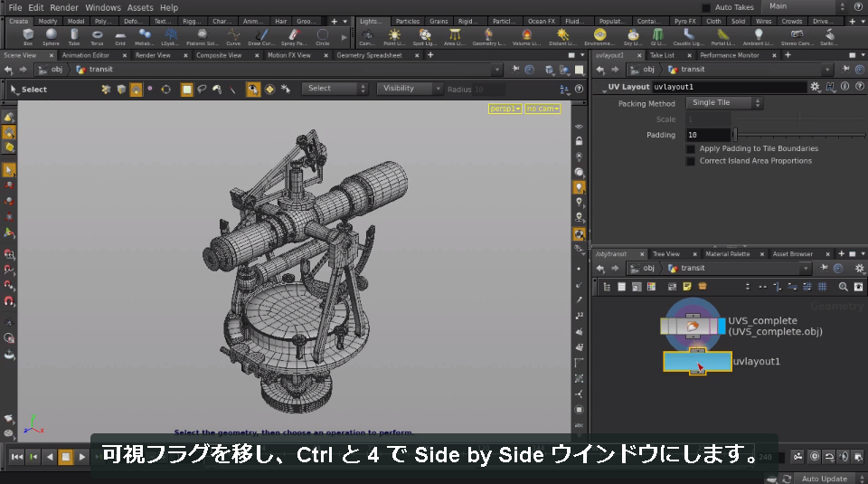
Task: Create a Point Light from shelf
Action: coord(394,37)
